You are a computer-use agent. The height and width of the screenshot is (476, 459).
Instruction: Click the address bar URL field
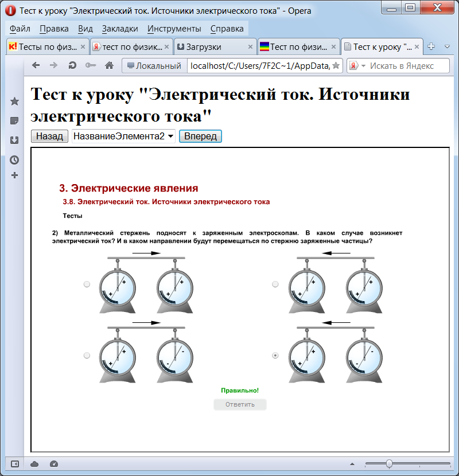tap(260, 65)
